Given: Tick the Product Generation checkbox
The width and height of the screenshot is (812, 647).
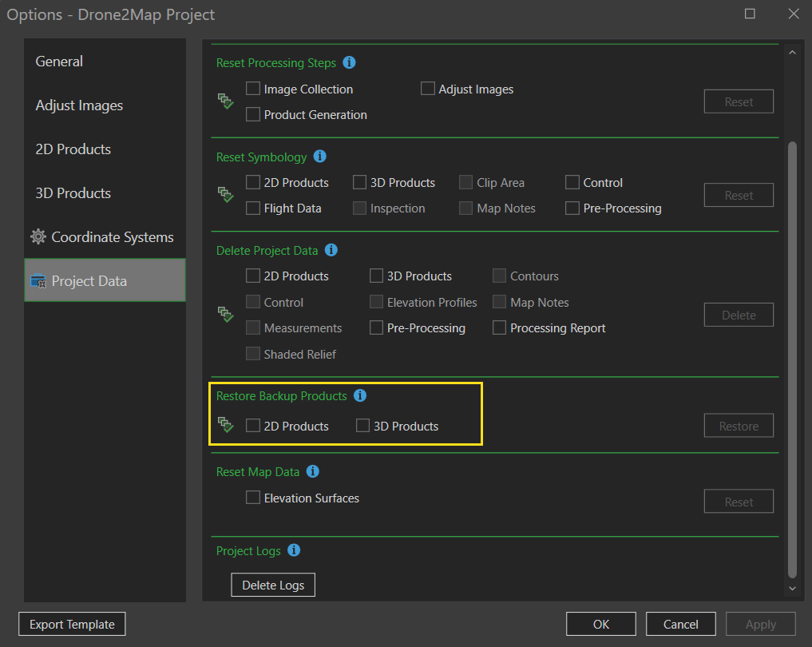Looking at the screenshot, I should 253,114.
